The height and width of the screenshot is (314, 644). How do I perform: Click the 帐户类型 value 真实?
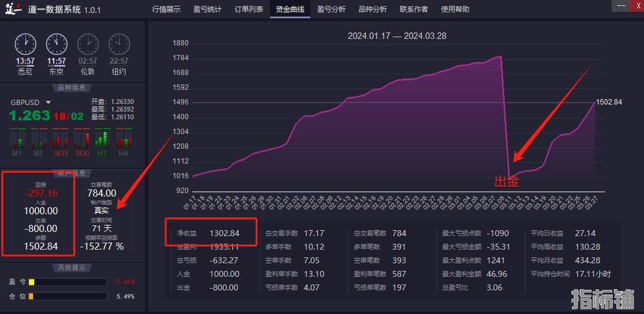(x=101, y=211)
